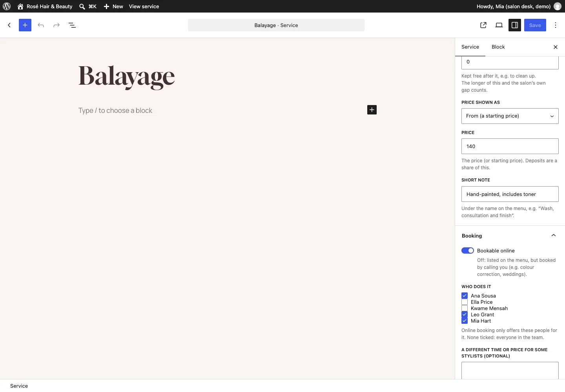Close the settings sidebar
The image size is (565, 392).
pyautogui.click(x=556, y=47)
